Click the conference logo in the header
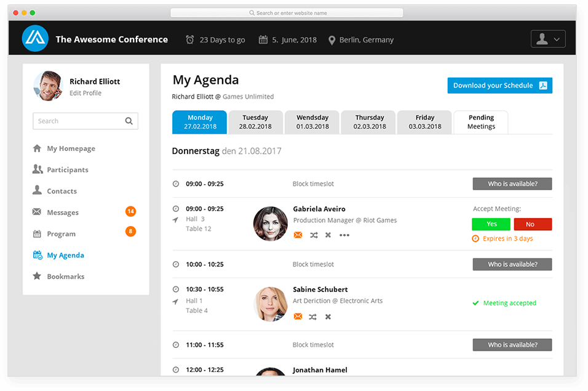 [x=35, y=39]
